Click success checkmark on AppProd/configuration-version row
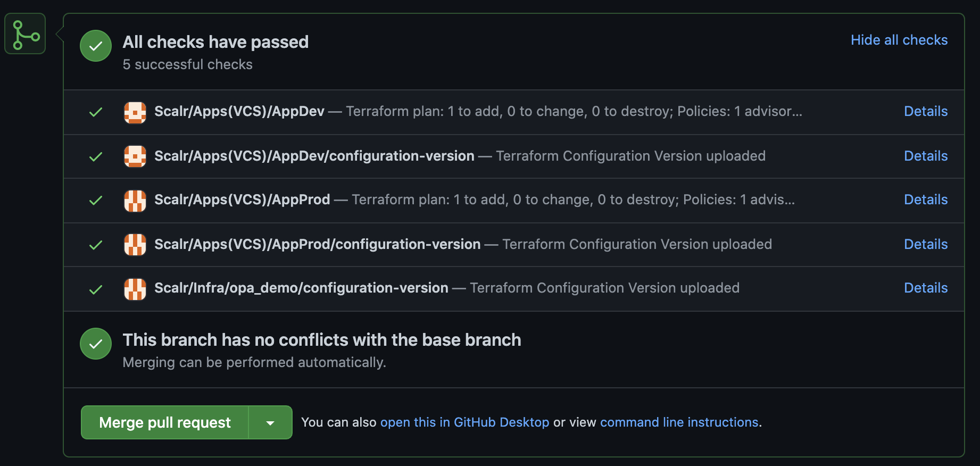Image resolution: width=980 pixels, height=466 pixels. coord(96,245)
